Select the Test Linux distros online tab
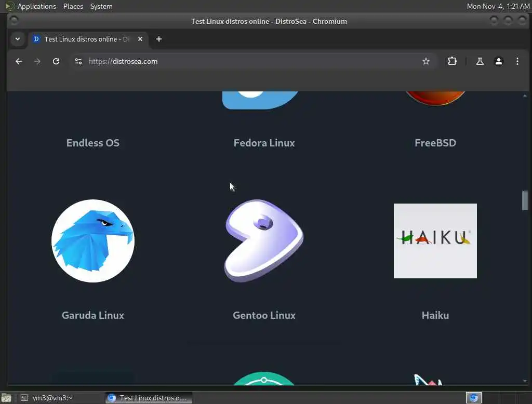 click(x=88, y=39)
